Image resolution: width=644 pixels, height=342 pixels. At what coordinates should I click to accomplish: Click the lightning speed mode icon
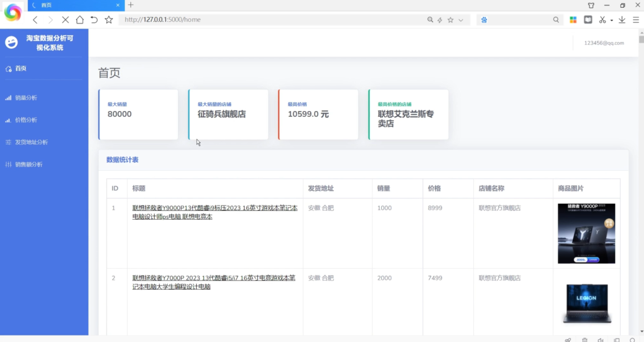pyautogui.click(x=440, y=20)
